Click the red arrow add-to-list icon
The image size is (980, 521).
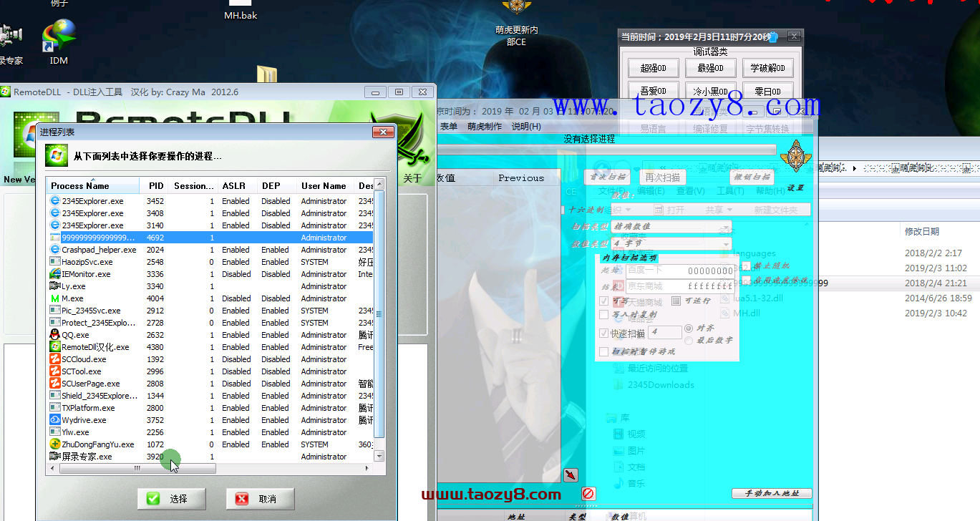(x=571, y=474)
